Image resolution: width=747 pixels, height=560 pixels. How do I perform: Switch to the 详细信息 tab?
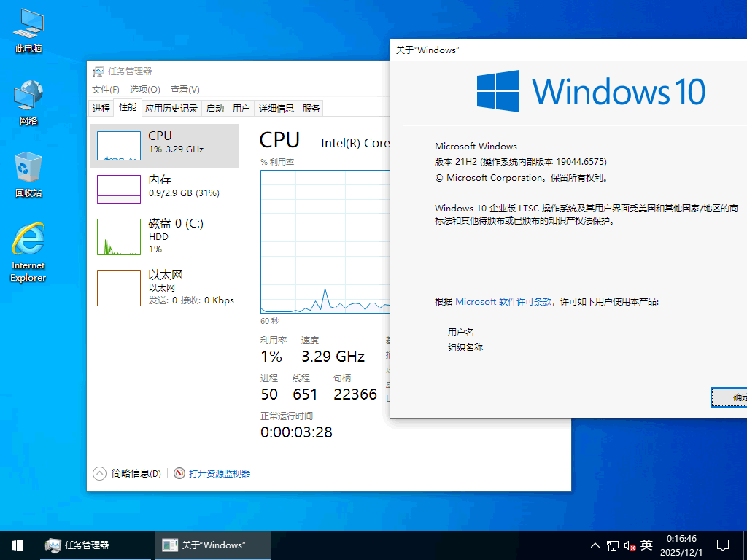tap(276, 108)
